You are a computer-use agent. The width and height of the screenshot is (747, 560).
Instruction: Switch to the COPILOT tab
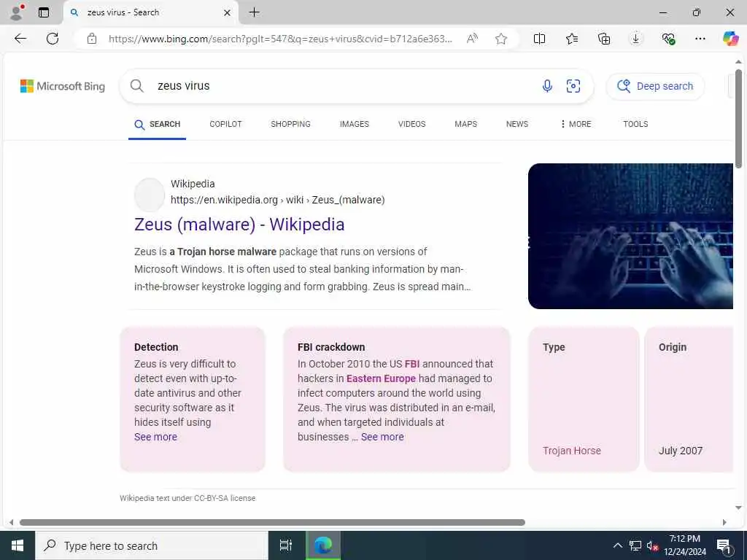[226, 124]
